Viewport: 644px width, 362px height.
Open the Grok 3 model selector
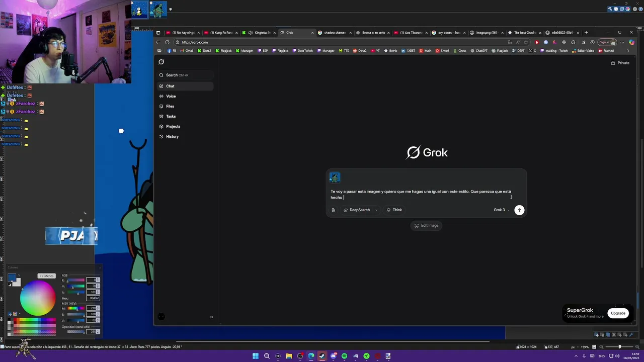click(501, 210)
